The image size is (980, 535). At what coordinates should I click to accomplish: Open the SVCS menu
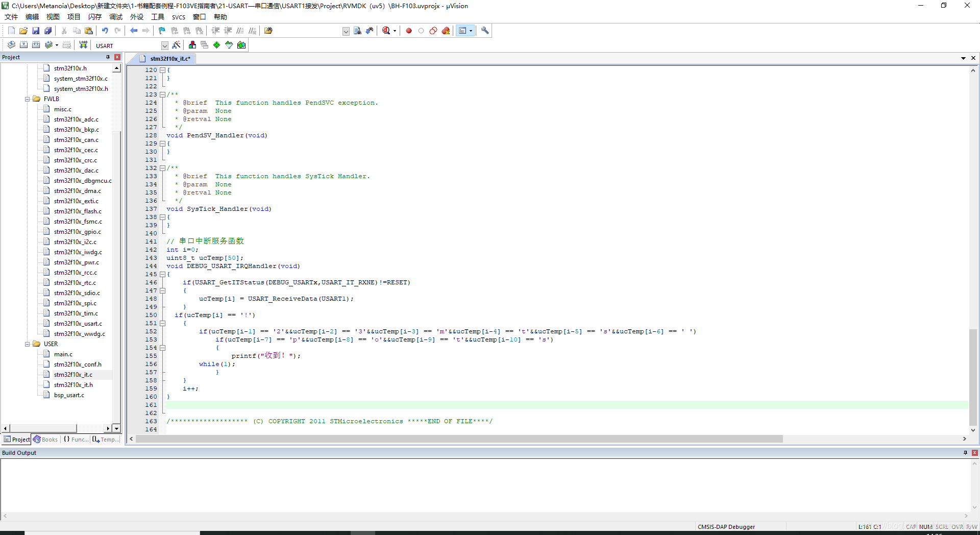(x=179, y=17)
